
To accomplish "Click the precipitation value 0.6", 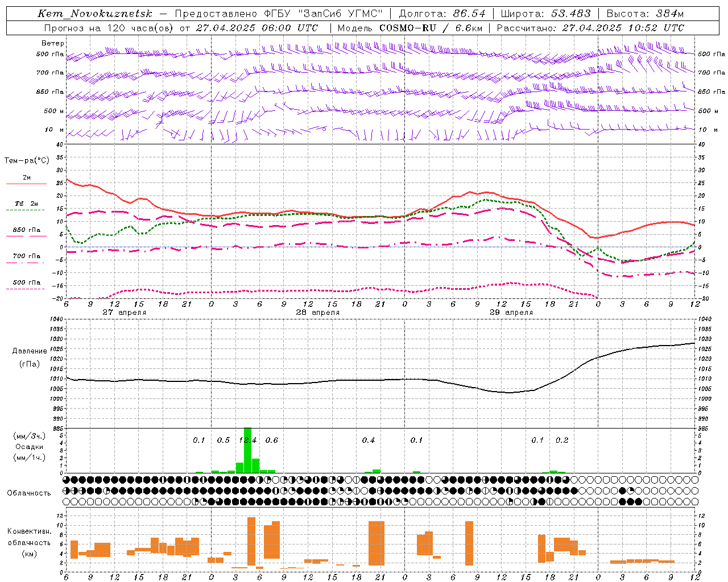I will point(272,440).
